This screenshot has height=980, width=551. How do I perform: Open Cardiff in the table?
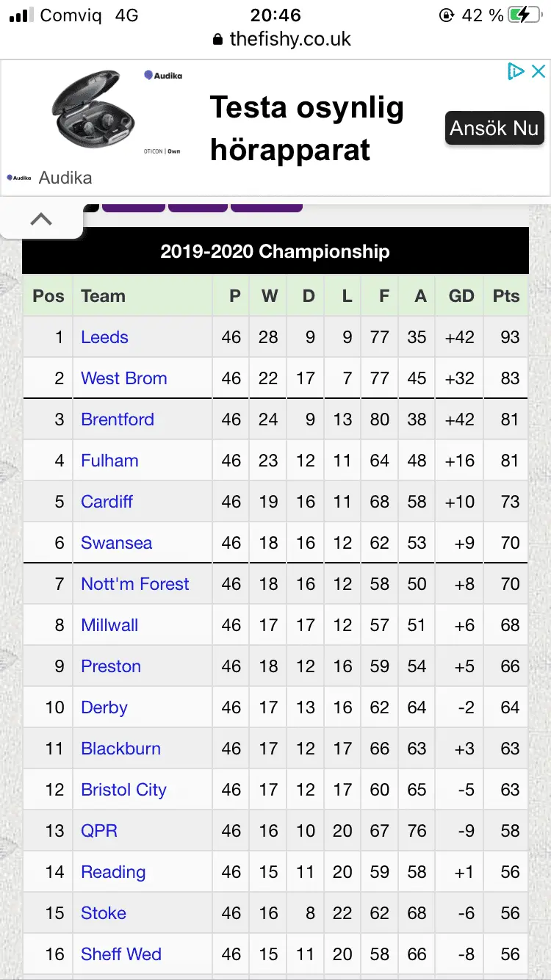click(107, 502)
